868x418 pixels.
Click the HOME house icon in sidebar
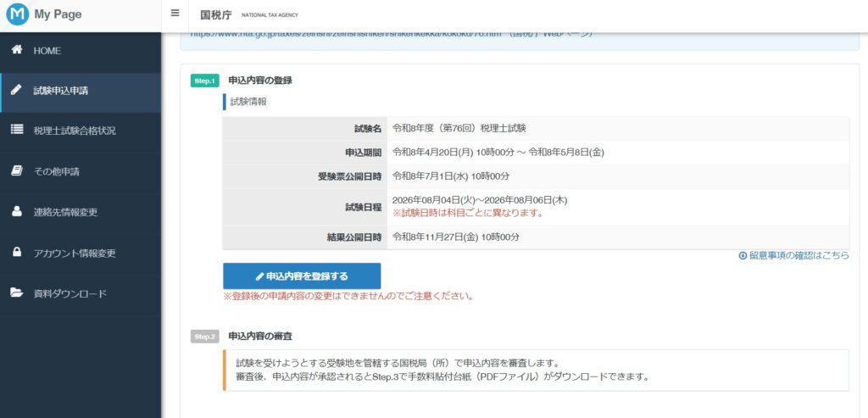pos(16,51)
